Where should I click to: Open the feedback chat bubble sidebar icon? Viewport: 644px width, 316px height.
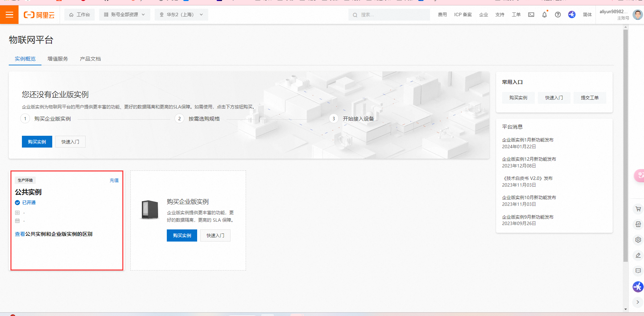(x=638, y=271)
